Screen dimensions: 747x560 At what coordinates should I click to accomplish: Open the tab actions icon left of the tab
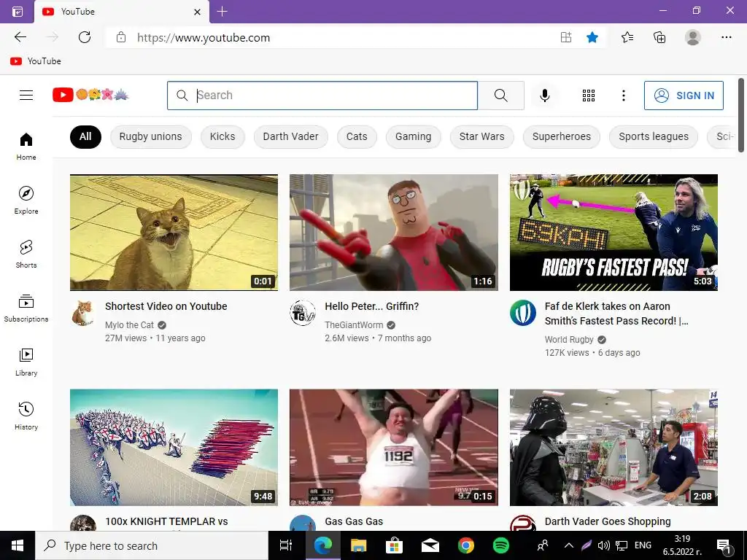coord(18,12)
